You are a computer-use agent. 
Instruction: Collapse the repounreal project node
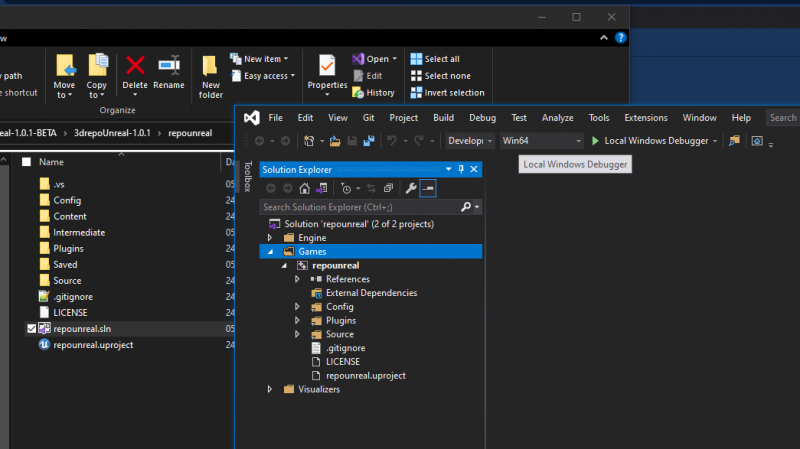284,265
